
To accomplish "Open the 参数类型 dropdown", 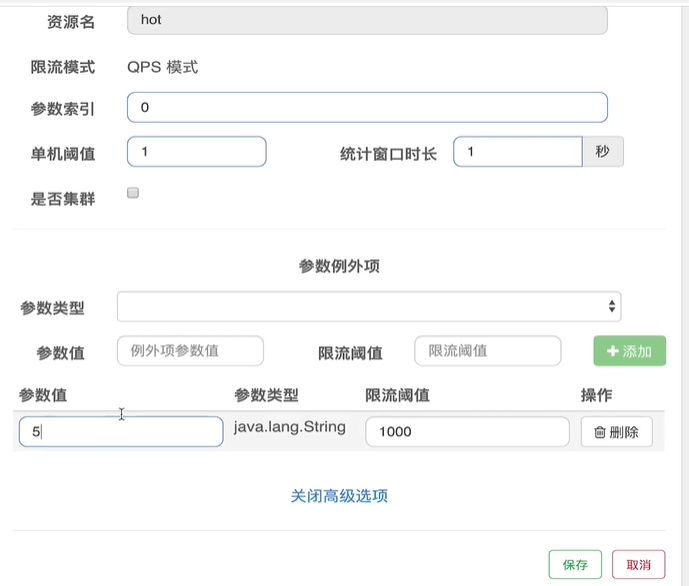I will tap(369, 306).
